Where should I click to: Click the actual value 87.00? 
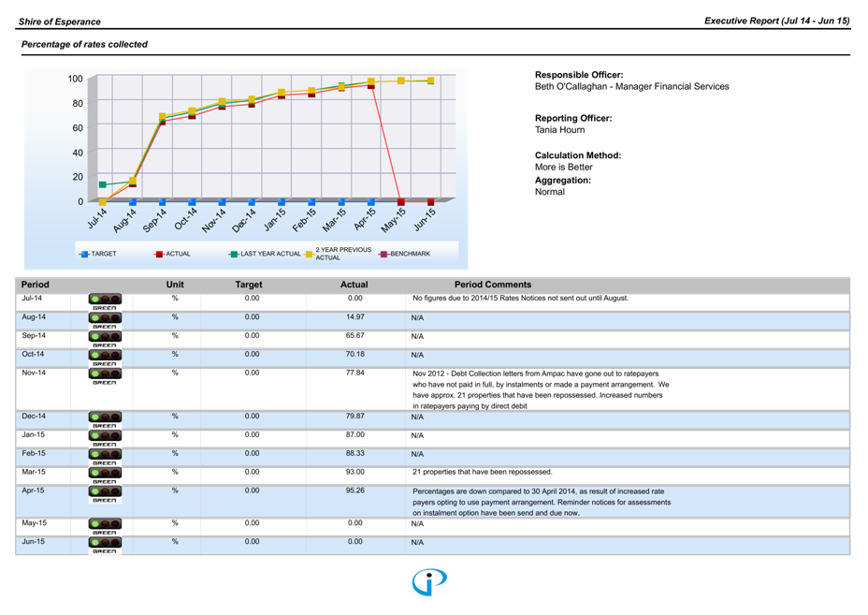354,435
